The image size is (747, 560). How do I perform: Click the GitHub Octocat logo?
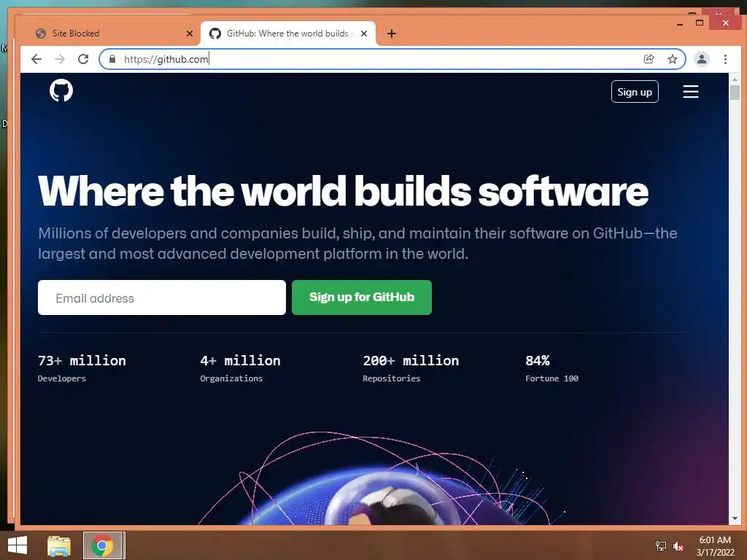(x=61, y=90)
